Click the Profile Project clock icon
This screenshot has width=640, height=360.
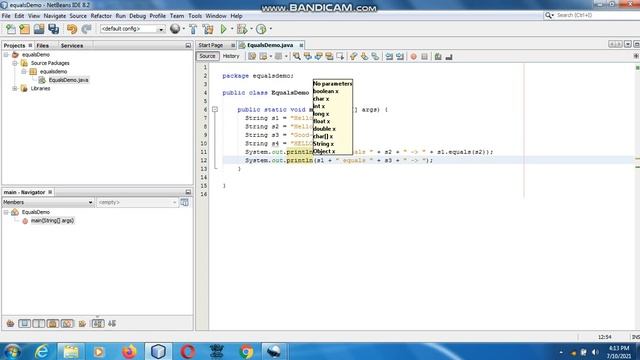click(261, 29)
